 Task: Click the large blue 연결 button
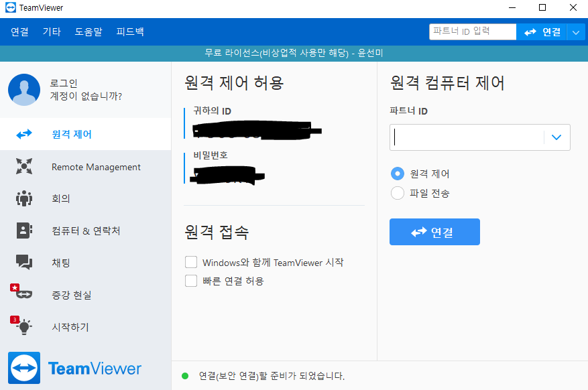pyautogui.click(x=434, y=232)
